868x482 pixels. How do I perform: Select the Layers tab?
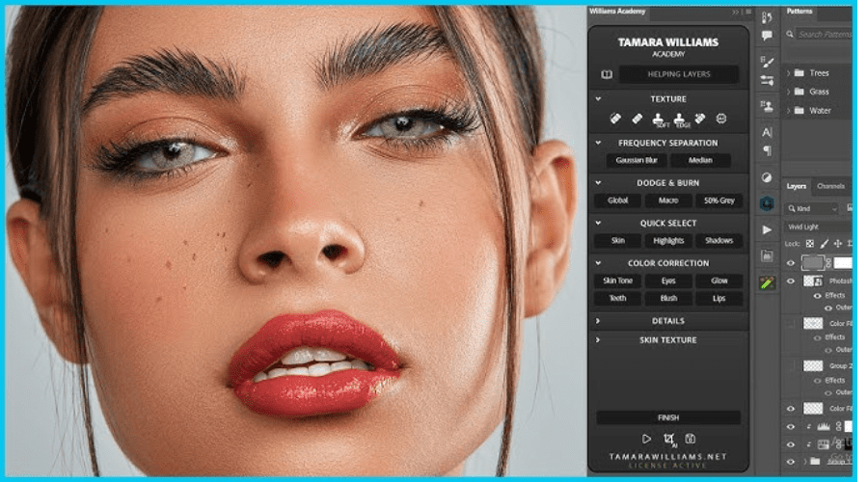click(x=797, y=186)
